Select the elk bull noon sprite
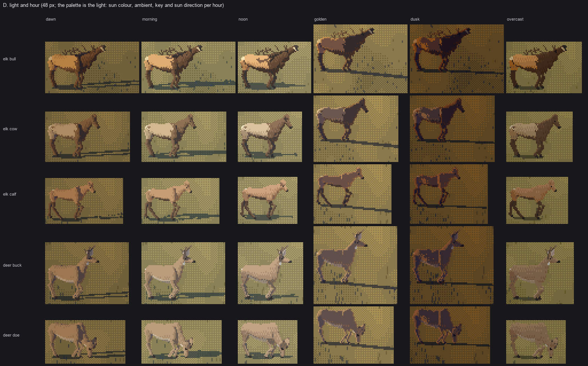 (x=275, y=67)
